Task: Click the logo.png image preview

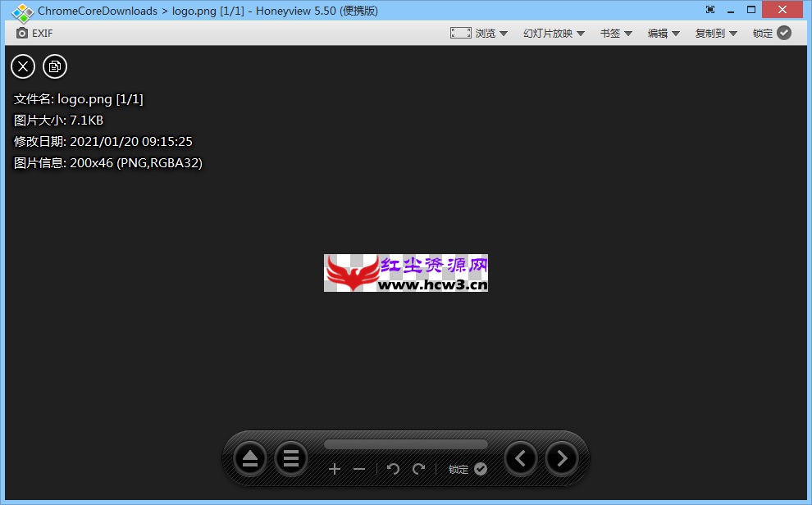Action: pos(406,273)
